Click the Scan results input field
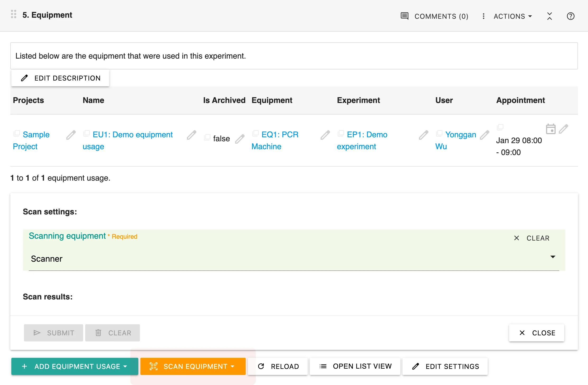The image size is (588, 385). pyautogui.click(x=294, y=309)
